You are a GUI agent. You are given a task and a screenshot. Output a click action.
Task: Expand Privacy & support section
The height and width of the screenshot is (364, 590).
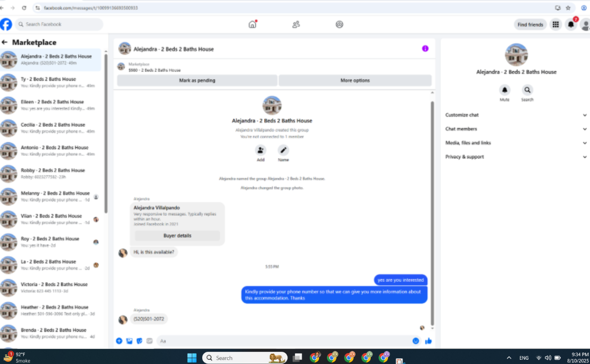coord(515,157)
